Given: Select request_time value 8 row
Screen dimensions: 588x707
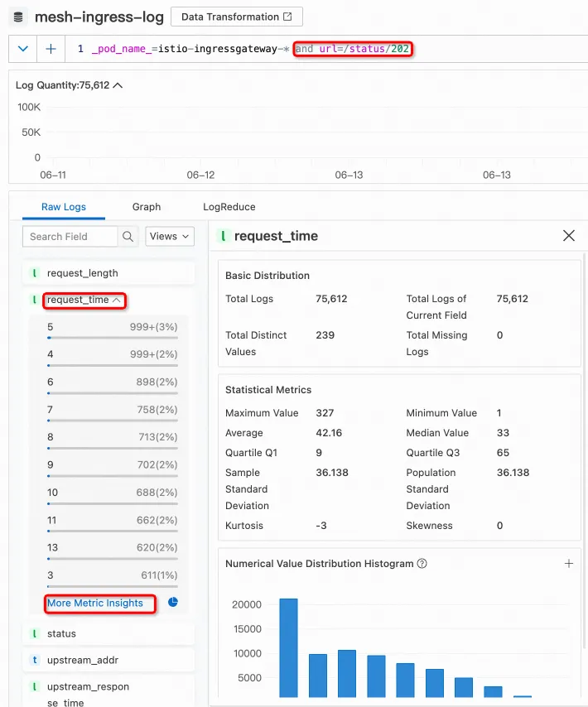Looking at the screenshot, I should (x=113, y=440).
